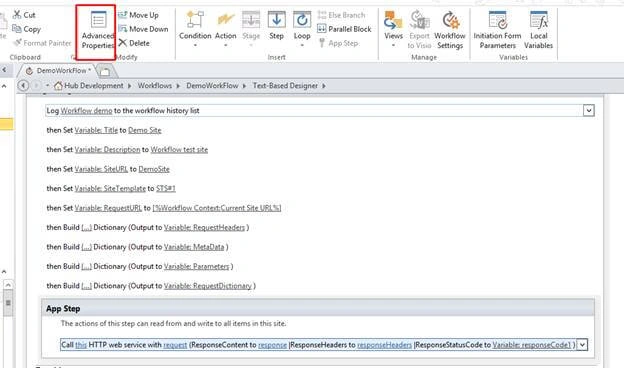The width and height of the screenshot is (624, 368).
Task: Click the 'request' link in the HTTP call
Action: 175,345
